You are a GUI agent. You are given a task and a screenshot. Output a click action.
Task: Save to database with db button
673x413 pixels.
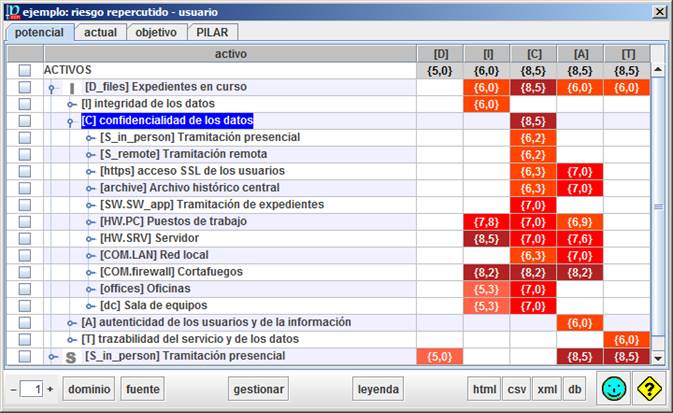click(x=574, y=389)
